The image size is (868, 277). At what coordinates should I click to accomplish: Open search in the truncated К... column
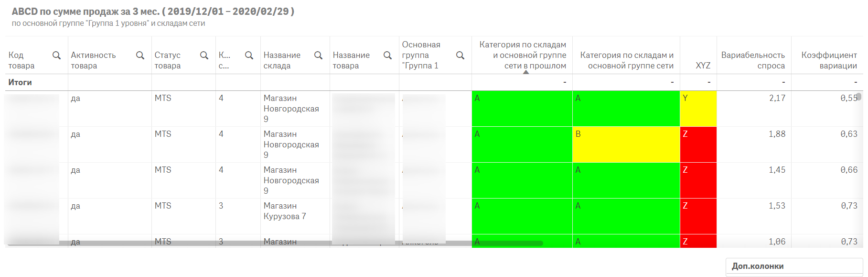(x=249, y=55)
